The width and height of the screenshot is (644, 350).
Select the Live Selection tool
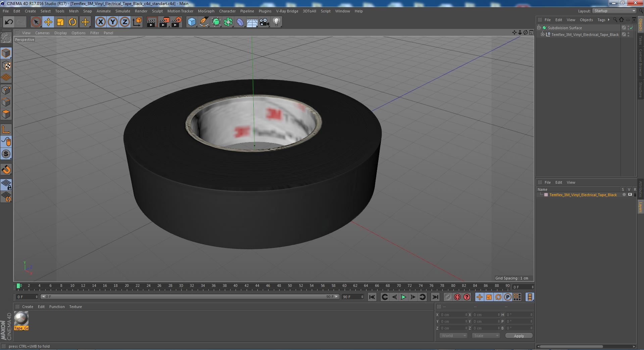(36, 22)
